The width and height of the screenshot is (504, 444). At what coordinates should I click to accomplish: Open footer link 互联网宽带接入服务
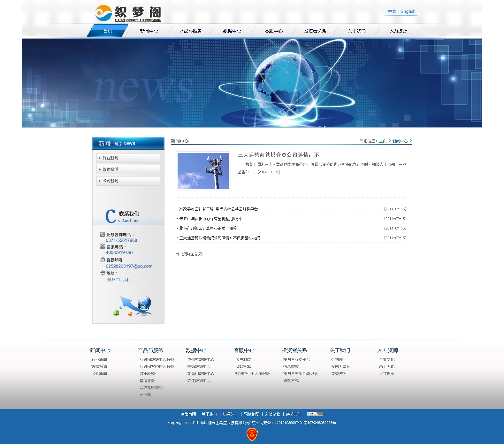(157, 367)
